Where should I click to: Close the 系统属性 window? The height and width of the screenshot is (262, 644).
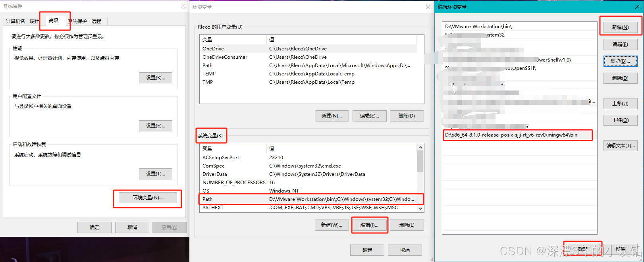183,6
